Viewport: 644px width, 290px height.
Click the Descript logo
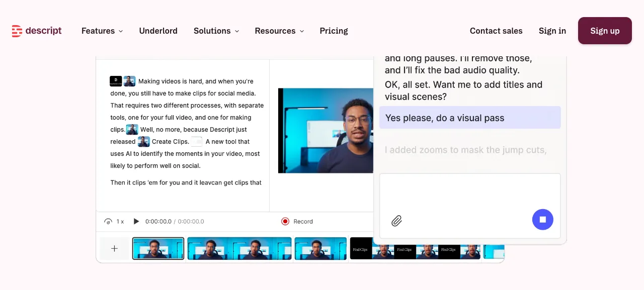pyautogui.click(x=37, y=31)
